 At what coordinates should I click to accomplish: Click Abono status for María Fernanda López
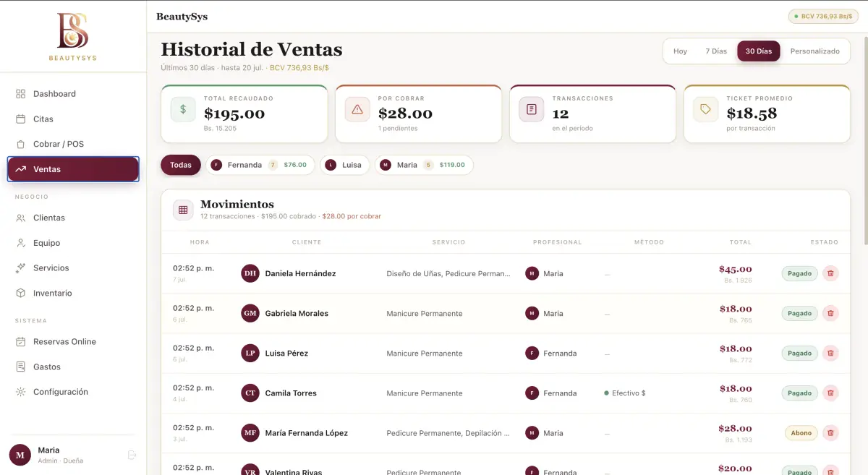(x=801, y=432)
